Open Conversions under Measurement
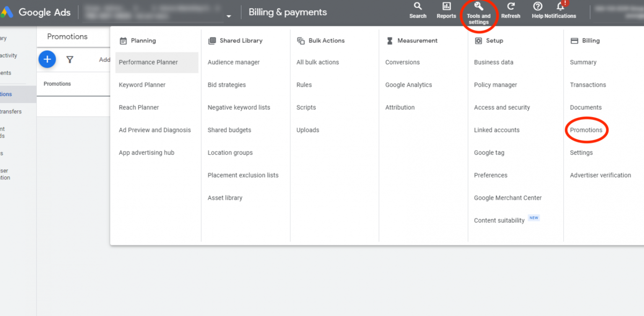Viewport: 644px width, 316px height. click(x=402, y=62)
